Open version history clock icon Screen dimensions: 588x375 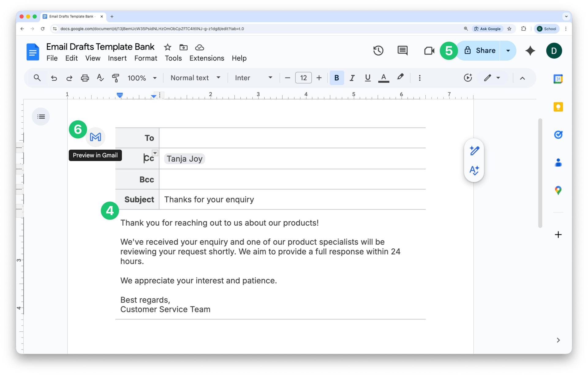[x=378, y=51]
